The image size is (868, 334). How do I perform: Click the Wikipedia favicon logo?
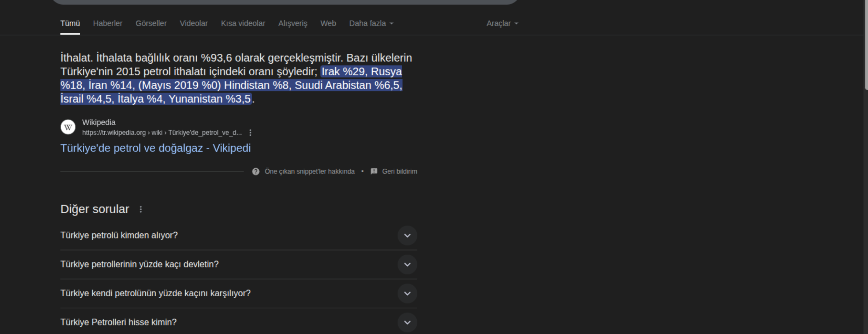click(x=68, y=127)
